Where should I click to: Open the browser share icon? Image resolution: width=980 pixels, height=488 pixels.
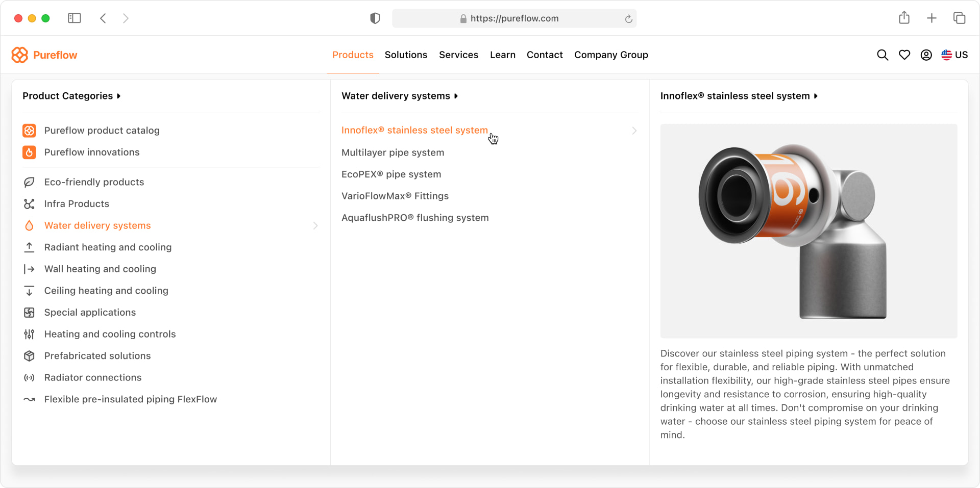(904, 18)
